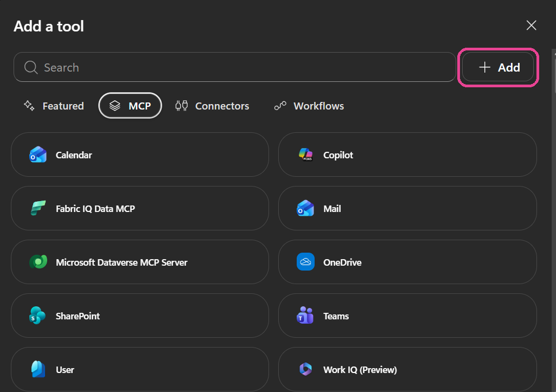Focus the Search input field
This screenshot has height=392, width=556.
235,67
